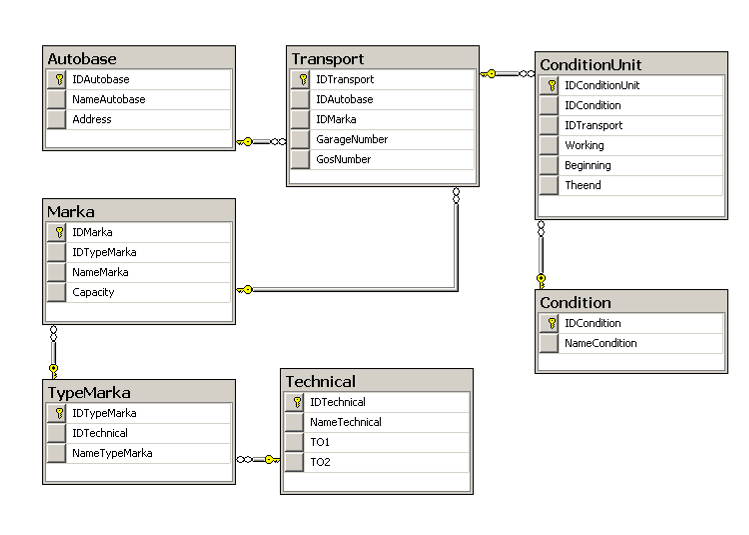
Task: Click the key icon beside IDConditionUnit
Action: coord(549,85)
